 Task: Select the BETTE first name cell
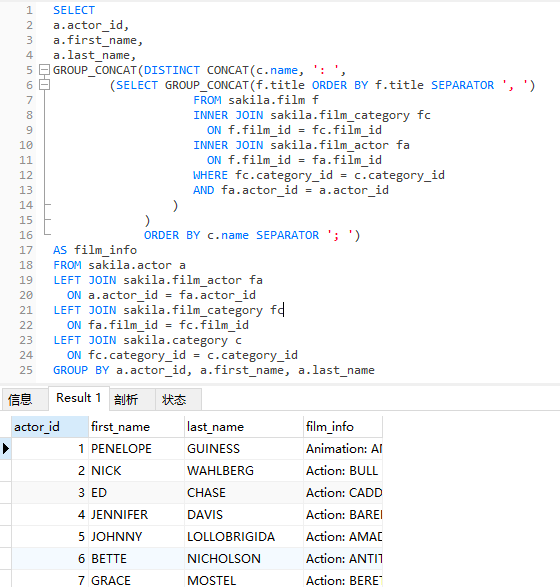coord(136,559)
